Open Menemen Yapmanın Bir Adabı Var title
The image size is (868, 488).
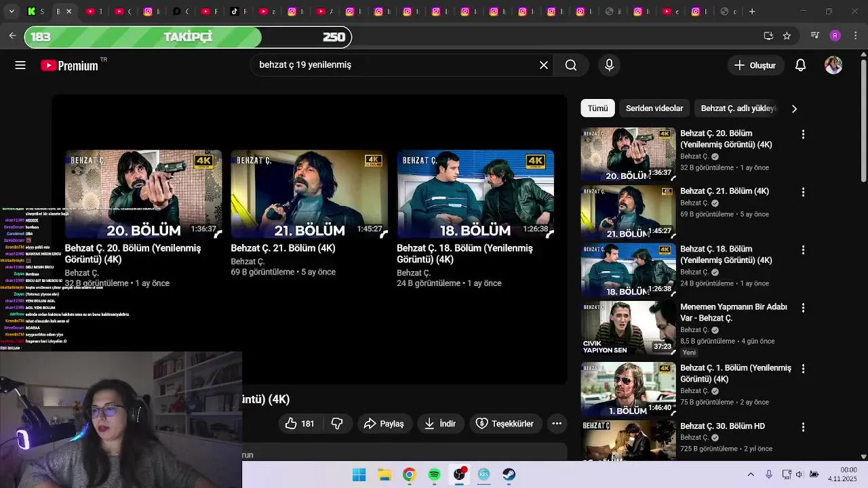point(734,312)
